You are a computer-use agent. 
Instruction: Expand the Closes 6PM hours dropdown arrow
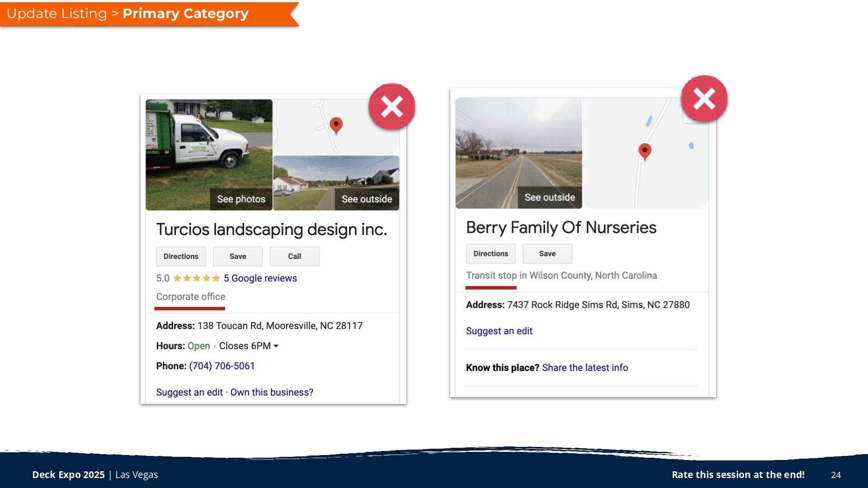click(x=276, y=346)
